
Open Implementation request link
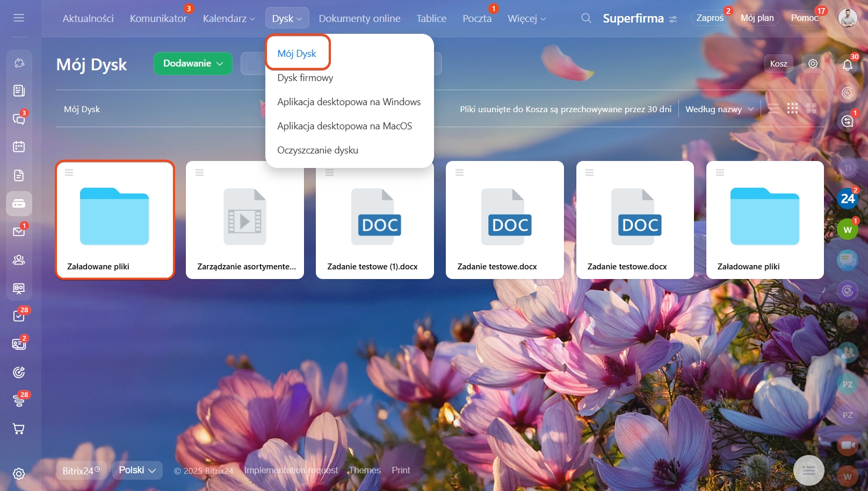(291, 470)
